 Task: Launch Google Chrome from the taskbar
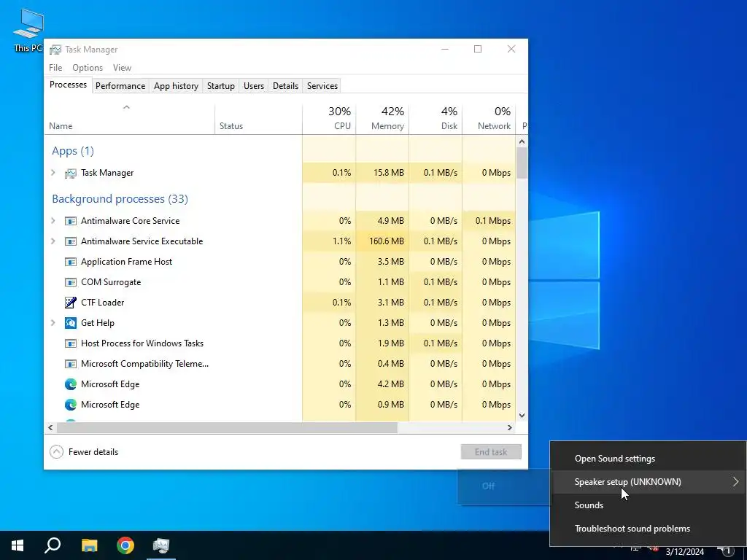(x=125, y=545)
